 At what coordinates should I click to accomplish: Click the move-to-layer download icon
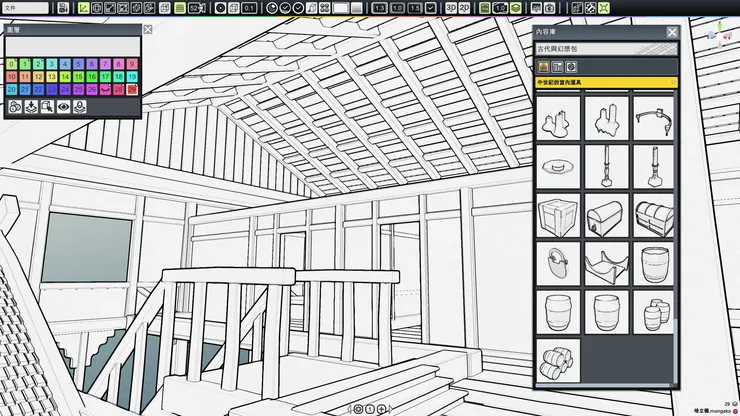(x=31, y=107)
